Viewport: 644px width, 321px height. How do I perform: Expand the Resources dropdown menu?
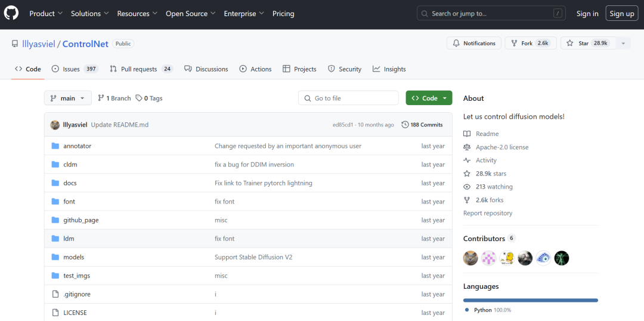pyautogui.click(x=137, y=14)
